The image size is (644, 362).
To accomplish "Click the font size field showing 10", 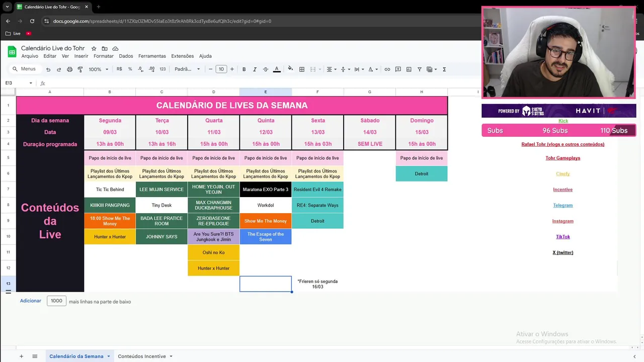I will (221, 69).
